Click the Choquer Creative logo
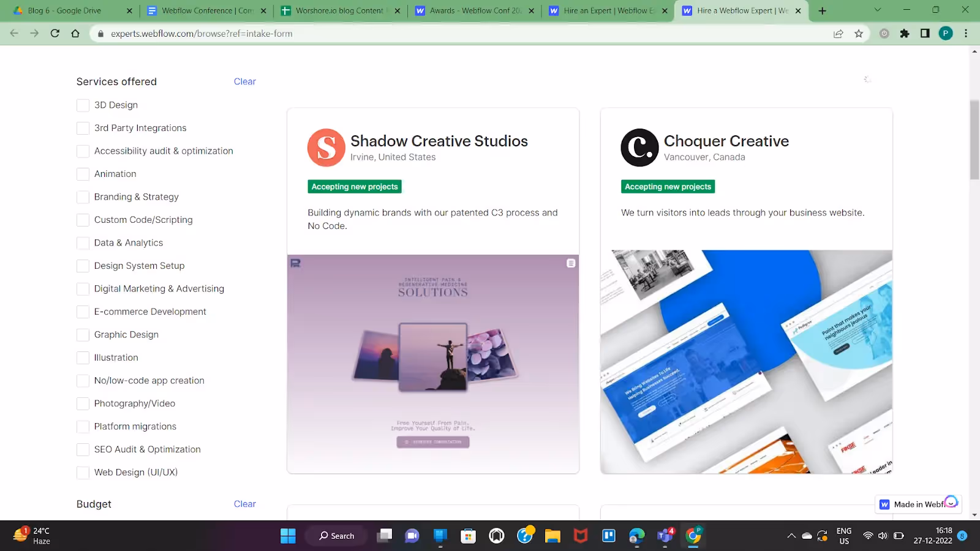980x551 pixels. tap(639, 148)
